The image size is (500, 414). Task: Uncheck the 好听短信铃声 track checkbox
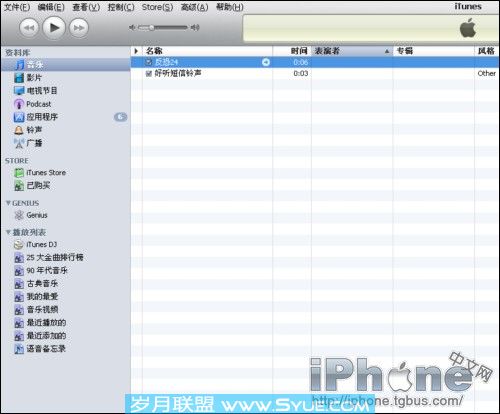point(149,74)
